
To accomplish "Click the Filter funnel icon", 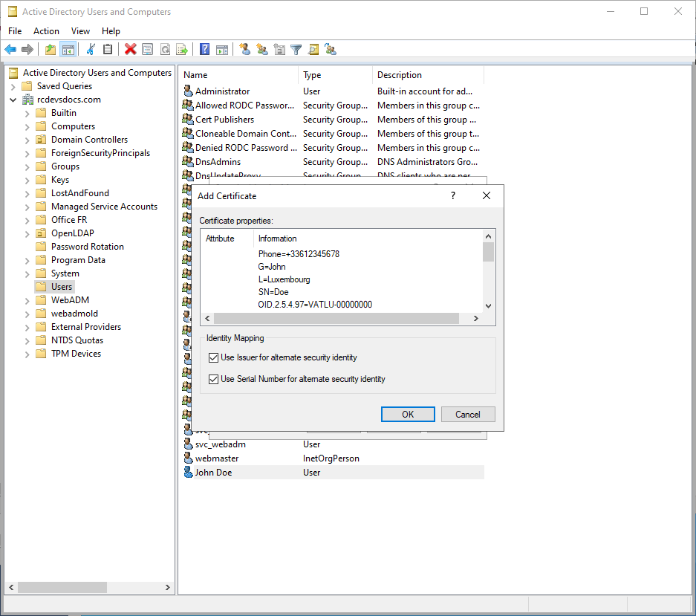I will coord(296,49).
